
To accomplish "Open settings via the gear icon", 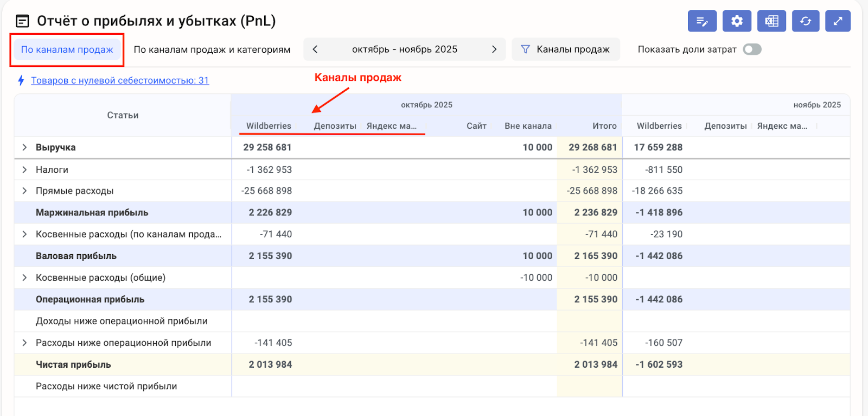I will [x=737, y=21].
